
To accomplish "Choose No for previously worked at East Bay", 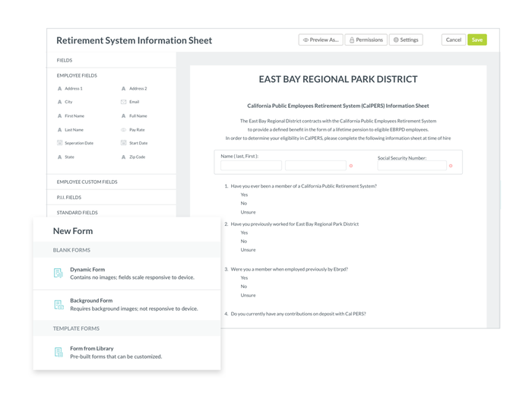I will 244,241.
